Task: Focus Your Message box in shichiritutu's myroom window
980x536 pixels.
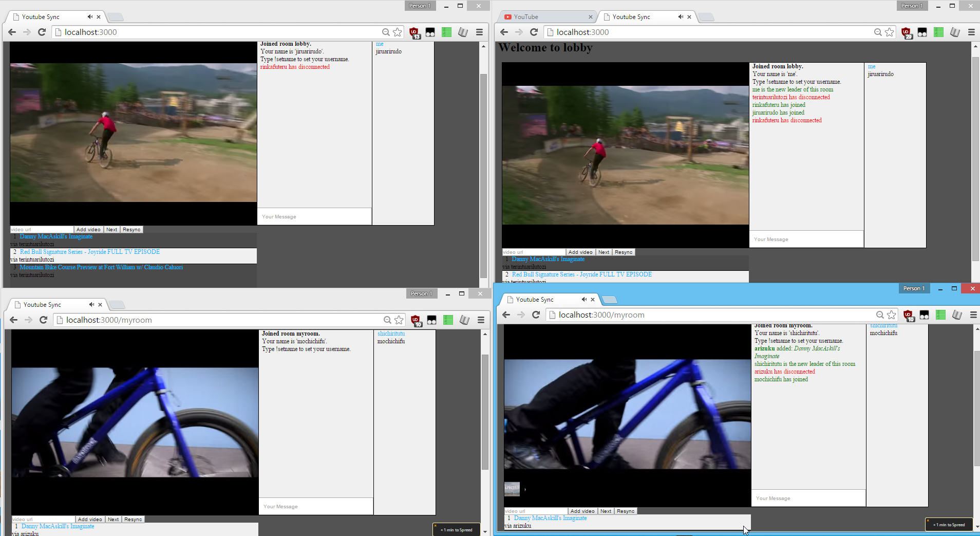Action: pos(808,498)
